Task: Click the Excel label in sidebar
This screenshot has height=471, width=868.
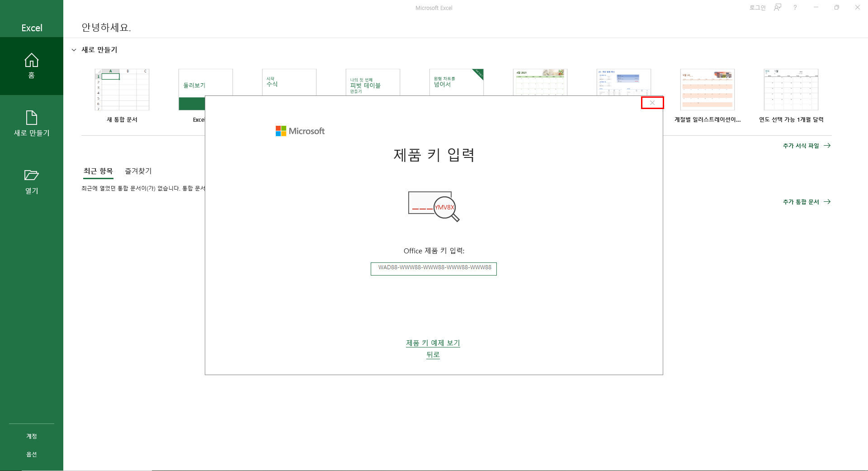Action: tap(32, 28)
